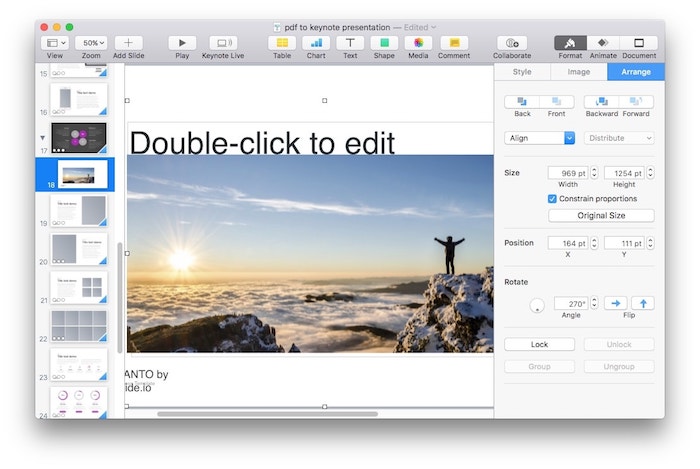The image size is (700, 469).
Task: Insert a Table from the toolbar
Action: [282, 43]
